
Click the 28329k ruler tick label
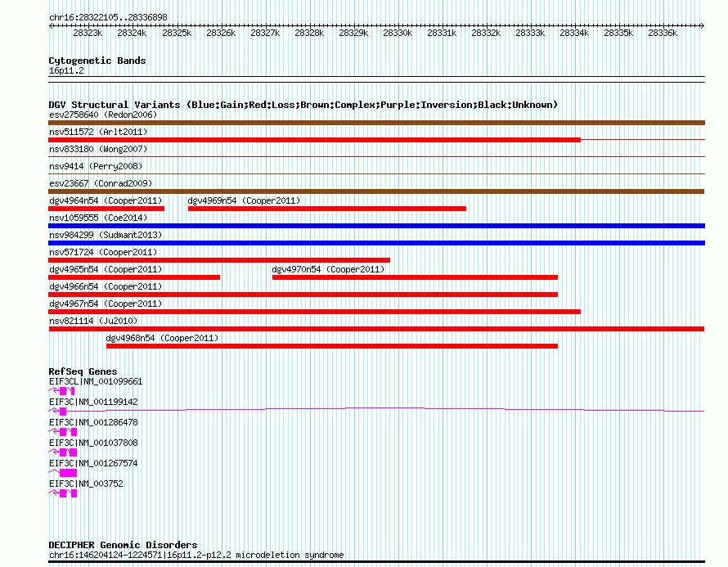click(353, 33)
